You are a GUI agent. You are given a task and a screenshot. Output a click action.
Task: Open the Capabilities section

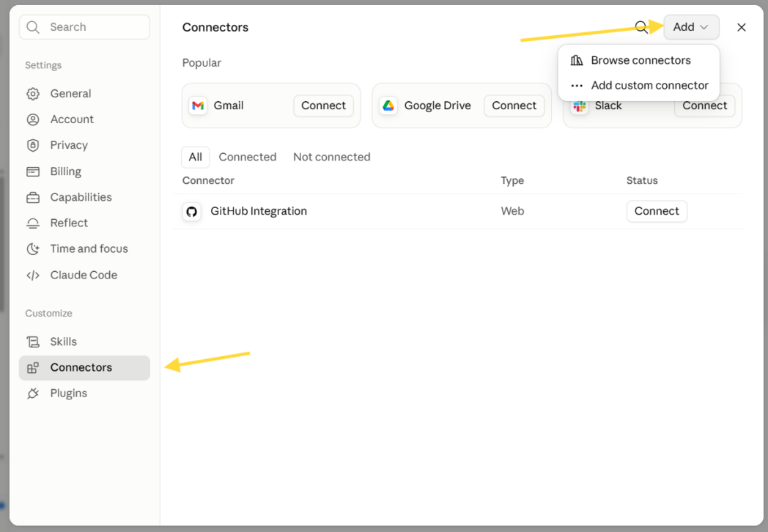[x=84, y=197]
